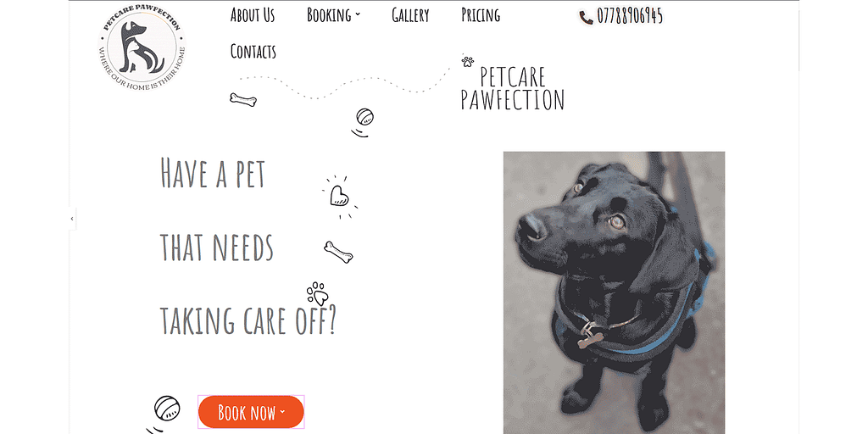Screen dimensions: 868x434
Task: Open the About Us page
Action: pos(253,15)
